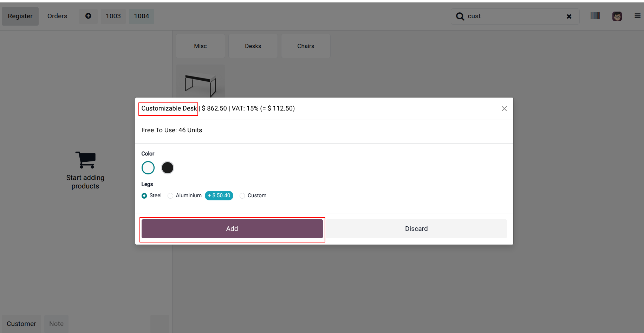Image resolution: width=644 pixels, height=333 pixels.
Task: Close the Customizable Desk dialog
Action: pos(504,109)
